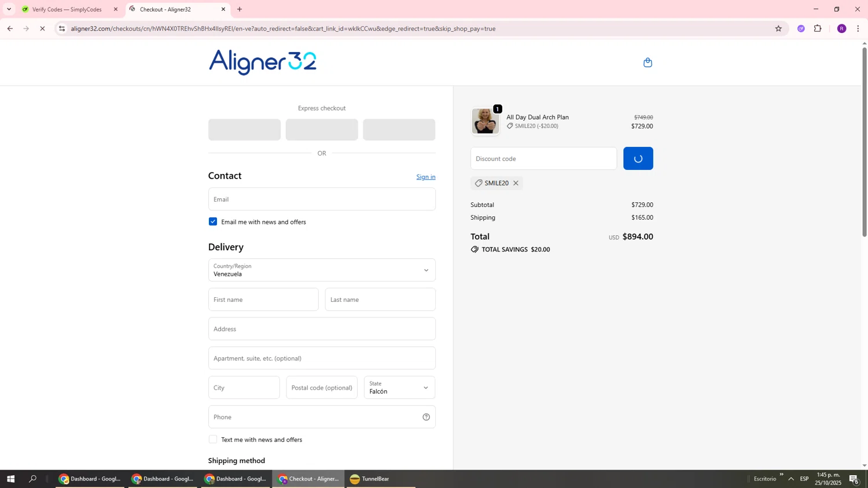Click the phone field help question icon
868x488 pixels.
coord(426,417)
